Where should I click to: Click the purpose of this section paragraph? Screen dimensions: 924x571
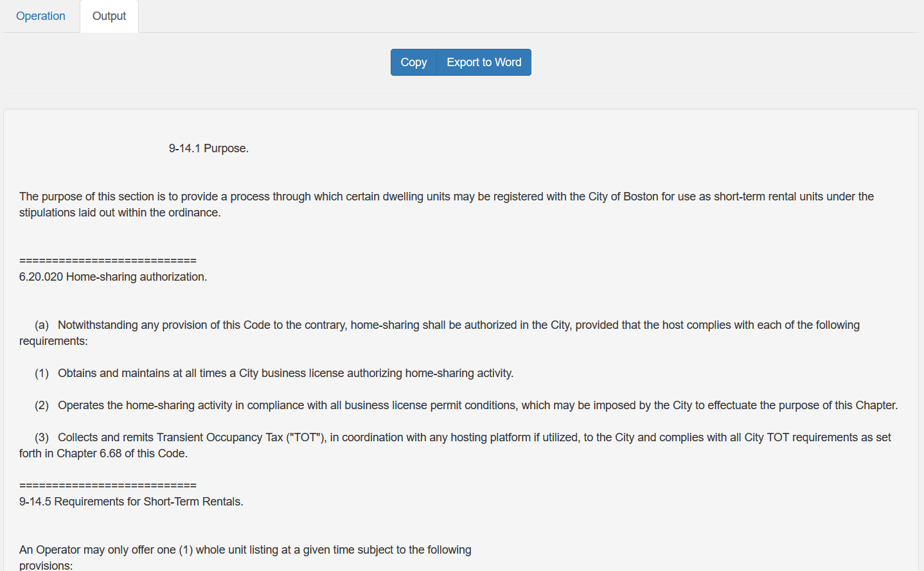[446, 204]
